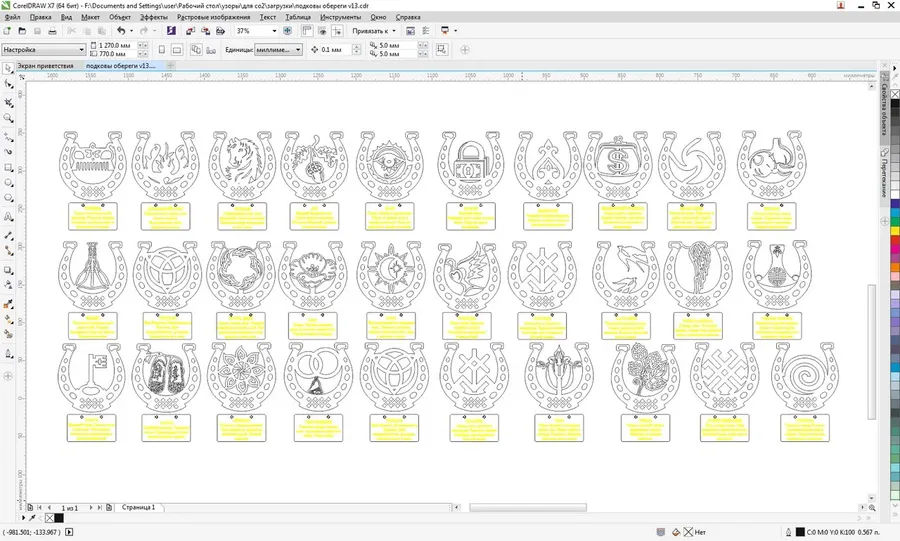The height and width of the screenshot is (541, 900).
Task: Open the Эффекты menu
Action: 154,17
